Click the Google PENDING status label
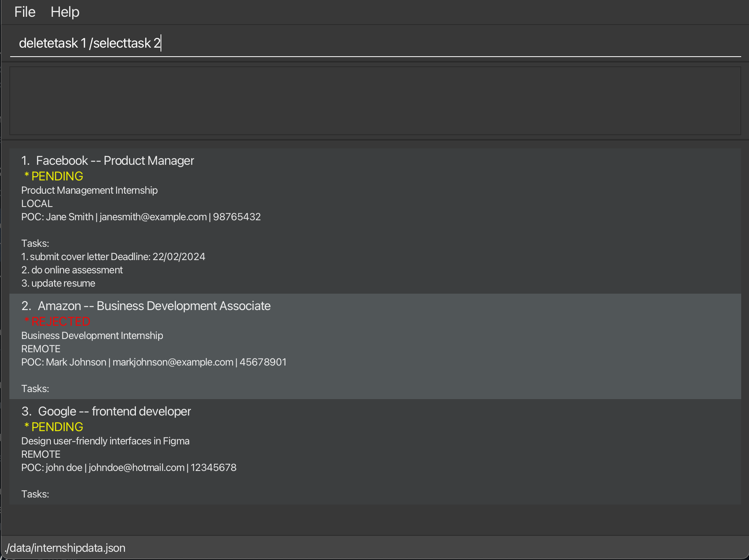Screen dimensions: 749x560 click(54, 427)
